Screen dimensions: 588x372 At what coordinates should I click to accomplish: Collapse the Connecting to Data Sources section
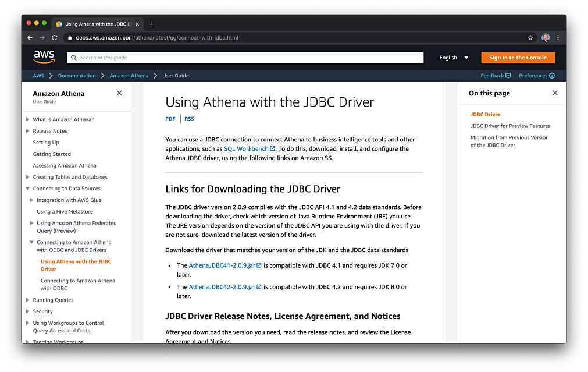tap(26, 188)
